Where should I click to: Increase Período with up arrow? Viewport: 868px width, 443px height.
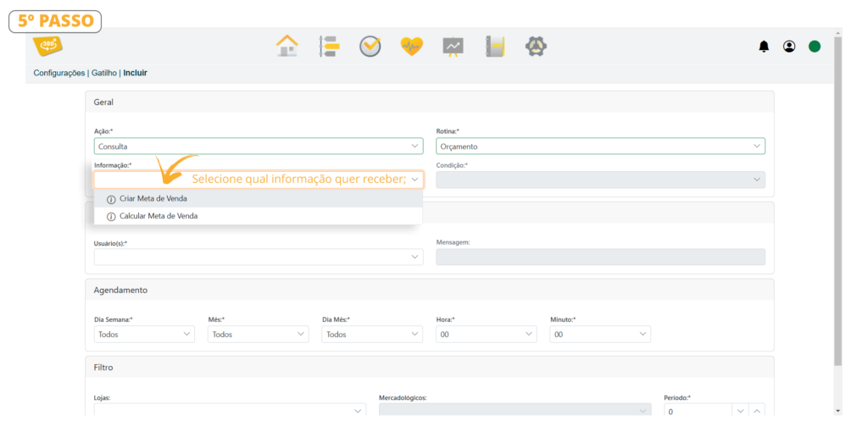(x=757, y=410)
